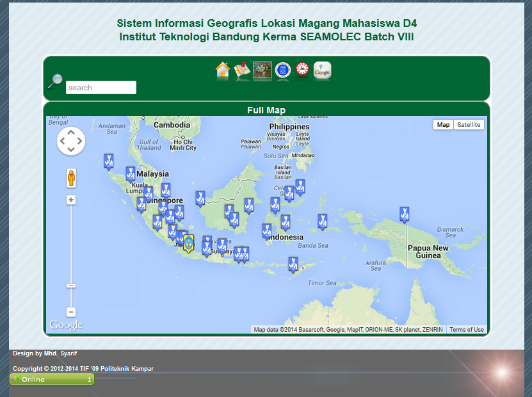Click the yellow marker on Java
The image size is (532, 397).
[x=188, y=243]
